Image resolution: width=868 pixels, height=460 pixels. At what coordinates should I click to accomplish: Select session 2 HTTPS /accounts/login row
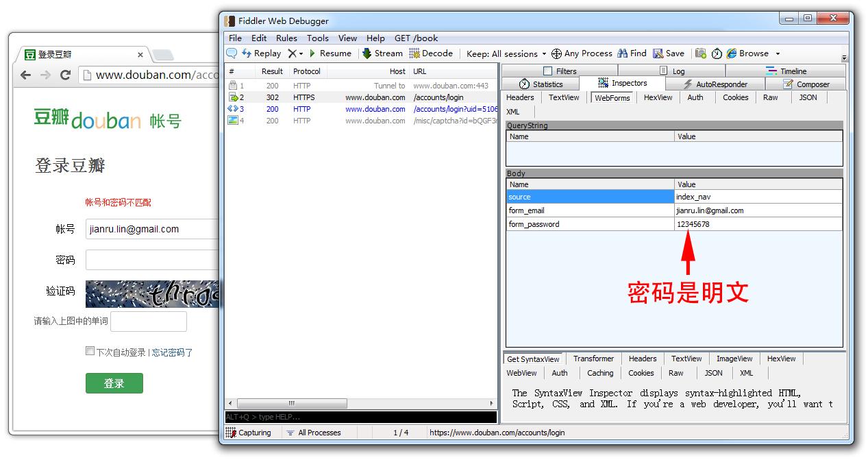point(361,97)
